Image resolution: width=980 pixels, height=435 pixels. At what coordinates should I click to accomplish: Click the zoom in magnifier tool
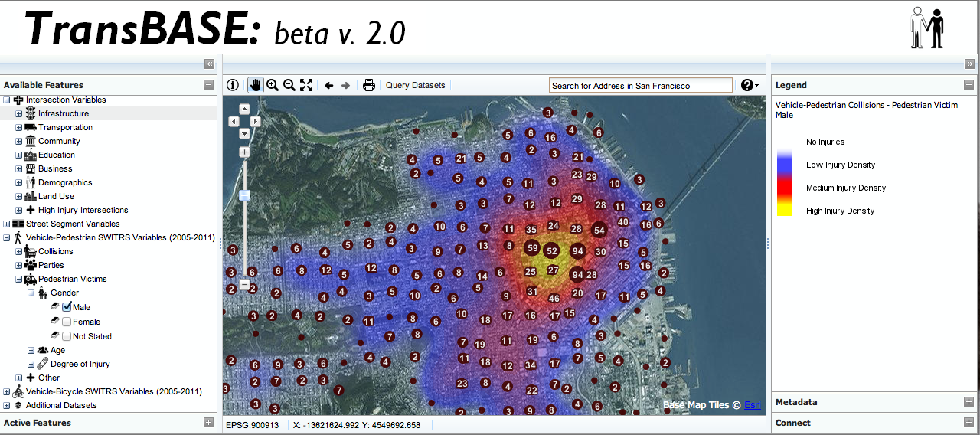pos(273,85)
